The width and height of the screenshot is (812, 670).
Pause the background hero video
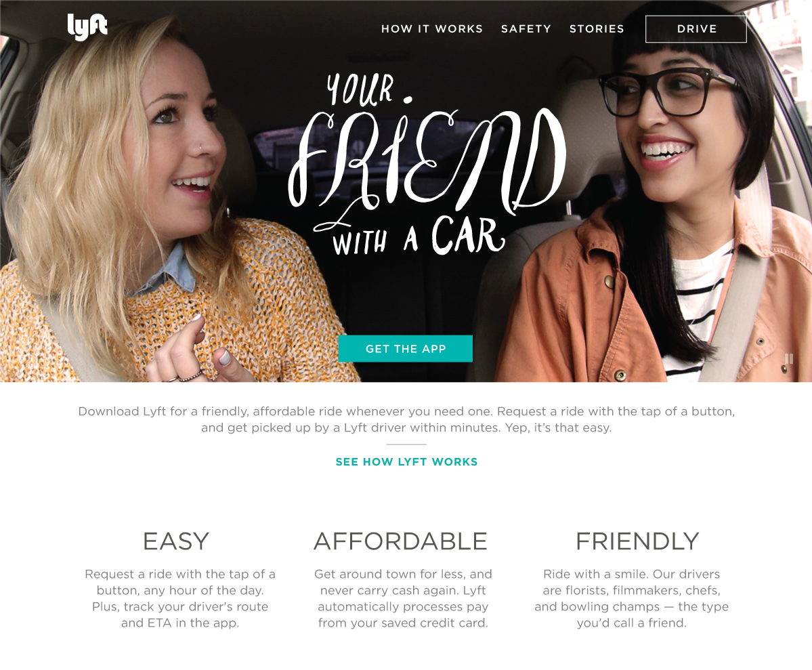(x=789, y=358)
